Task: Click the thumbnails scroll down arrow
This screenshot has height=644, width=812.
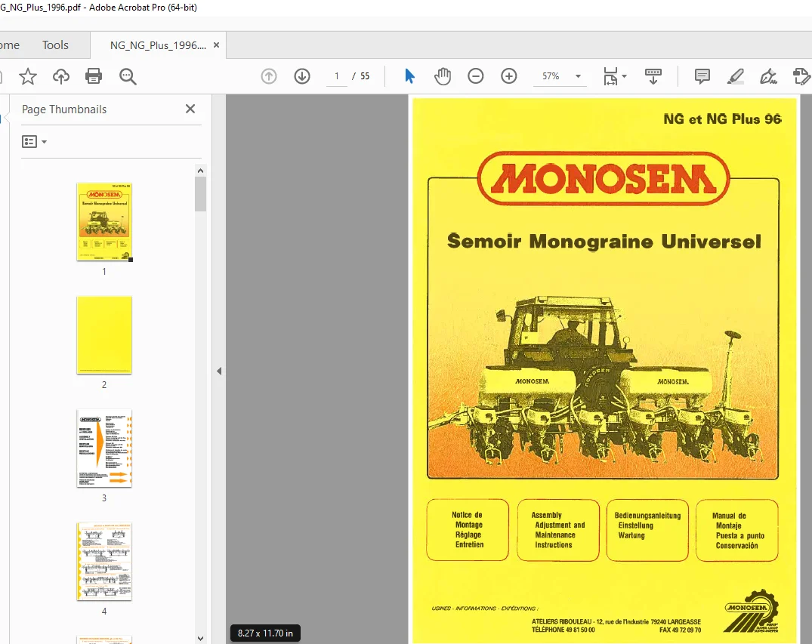Action: 200,638
